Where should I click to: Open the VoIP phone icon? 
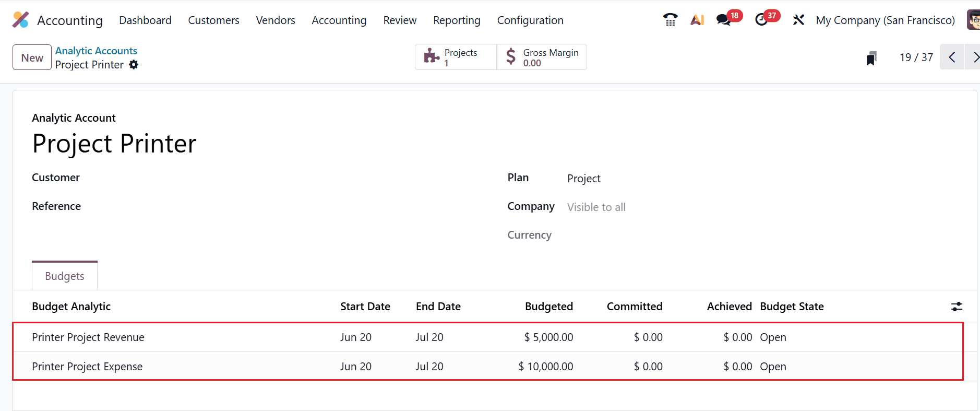coord(670,20)
